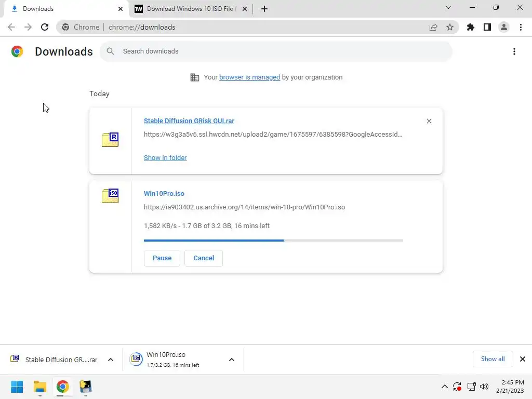Viewport: 532px width, 399px height.
Task: Click the Chrome icon in the taskbar
Action: [62, 387]
